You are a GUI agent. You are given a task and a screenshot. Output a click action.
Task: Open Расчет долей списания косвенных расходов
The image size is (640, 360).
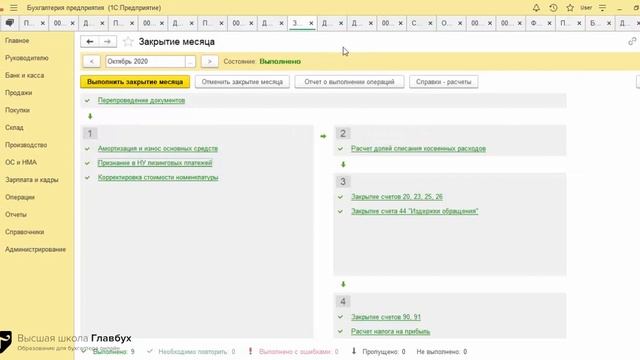pyautogui.click(x=418, y=149)
